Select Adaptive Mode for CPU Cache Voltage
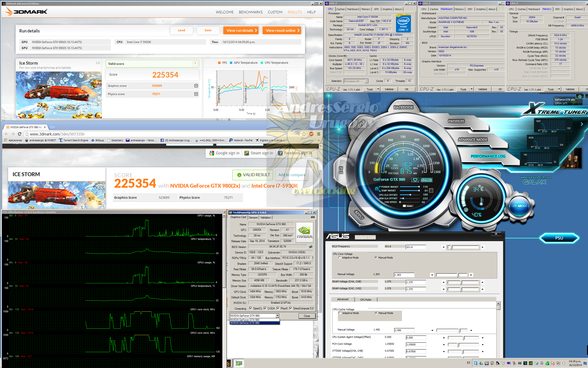Viewport: 588px width, 368px height. [x=340, y=313]
